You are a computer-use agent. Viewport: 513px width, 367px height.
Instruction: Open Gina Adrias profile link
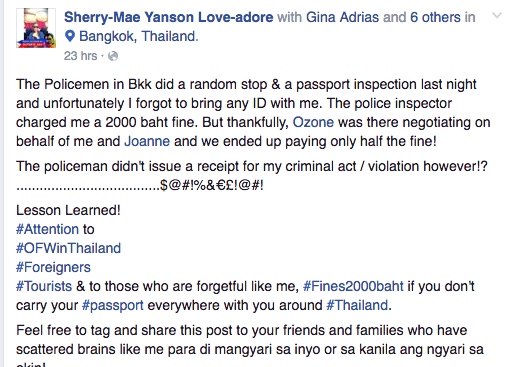[x=342, y=17]
